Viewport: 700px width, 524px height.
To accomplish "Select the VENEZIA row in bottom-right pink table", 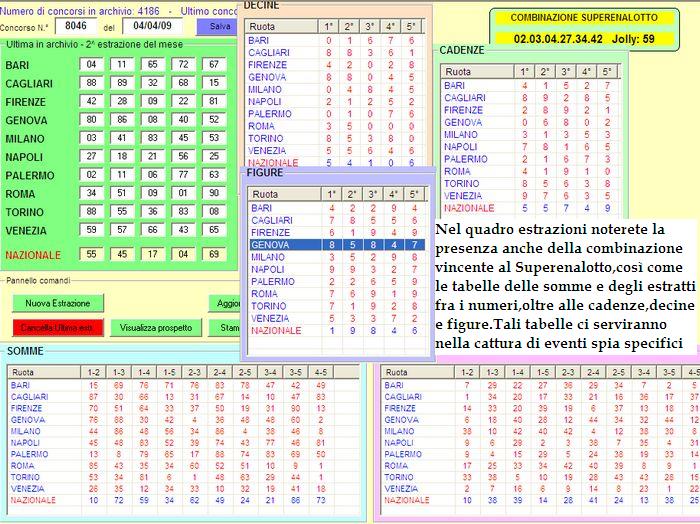I will point(541,489).
